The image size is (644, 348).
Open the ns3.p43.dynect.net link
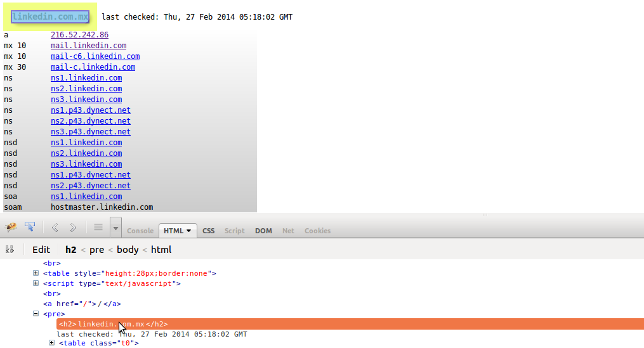(91, 132)
